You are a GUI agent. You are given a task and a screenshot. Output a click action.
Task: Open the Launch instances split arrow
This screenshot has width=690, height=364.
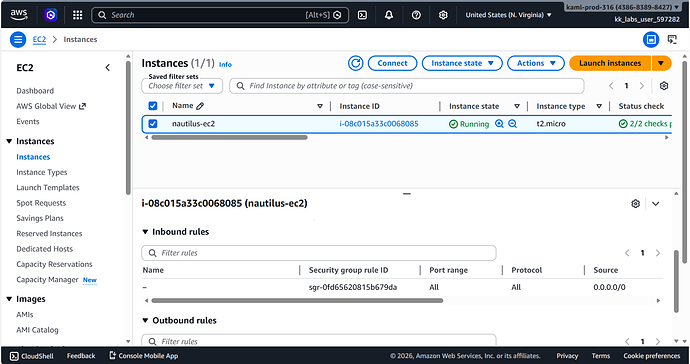click(661, 63)
